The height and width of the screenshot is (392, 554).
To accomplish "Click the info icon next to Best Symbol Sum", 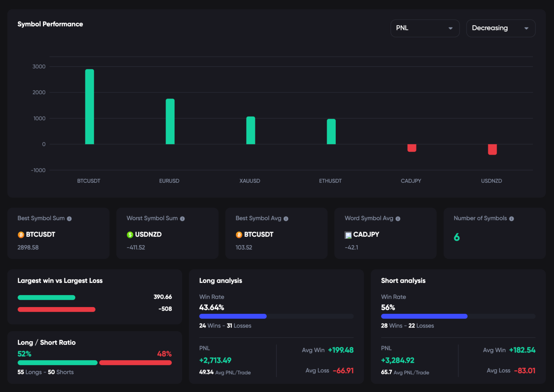I will [x=70, y=218].
